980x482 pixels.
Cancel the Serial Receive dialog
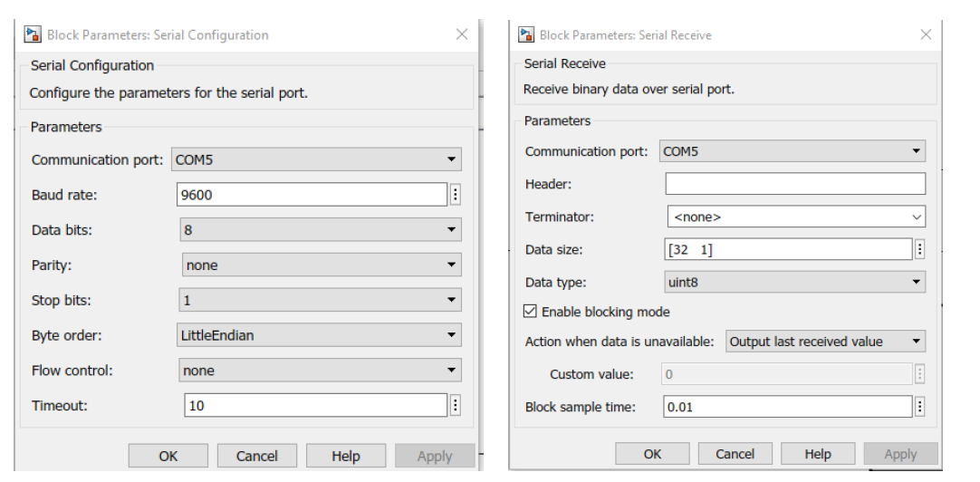[735, 454]
